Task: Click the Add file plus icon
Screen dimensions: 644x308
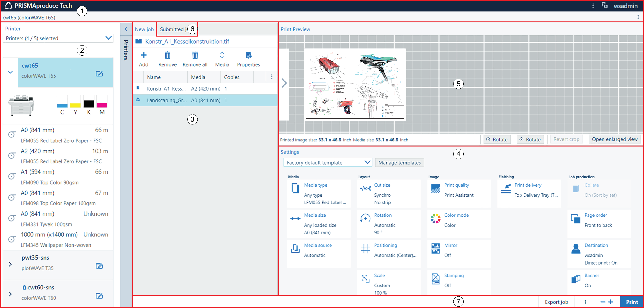Action: tap(144, 55)
